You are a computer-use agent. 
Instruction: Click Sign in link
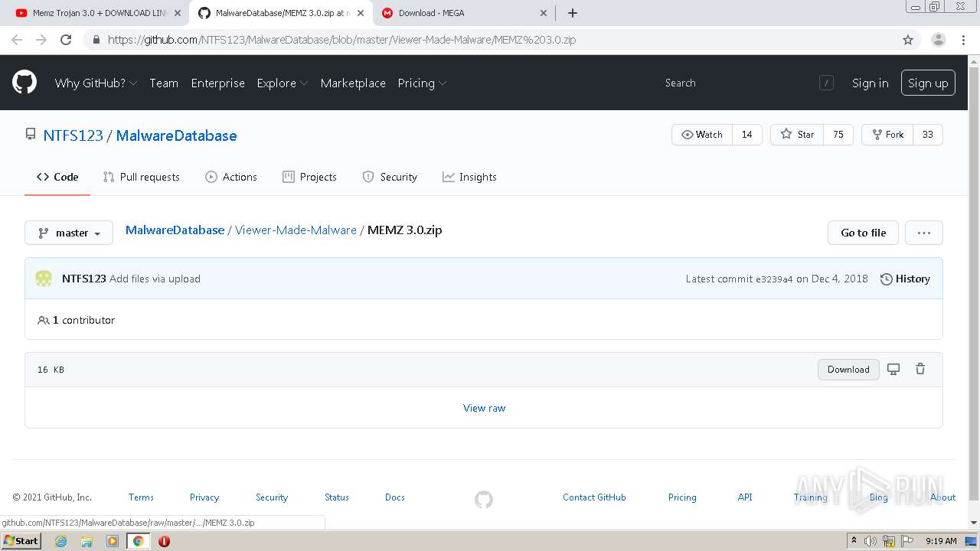pyautogui.click(x=871, y=83)
